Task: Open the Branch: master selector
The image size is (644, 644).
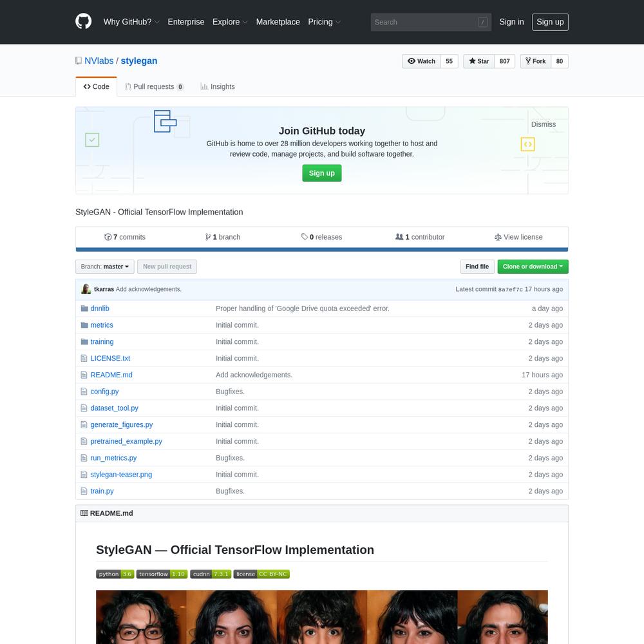Action: pyautogui.click(x=105, y=267)
